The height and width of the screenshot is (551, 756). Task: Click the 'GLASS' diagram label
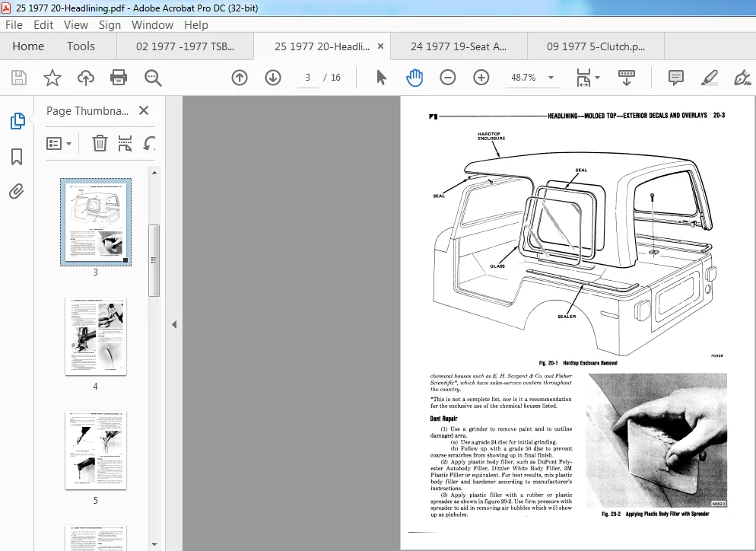[x=497, y=266]
